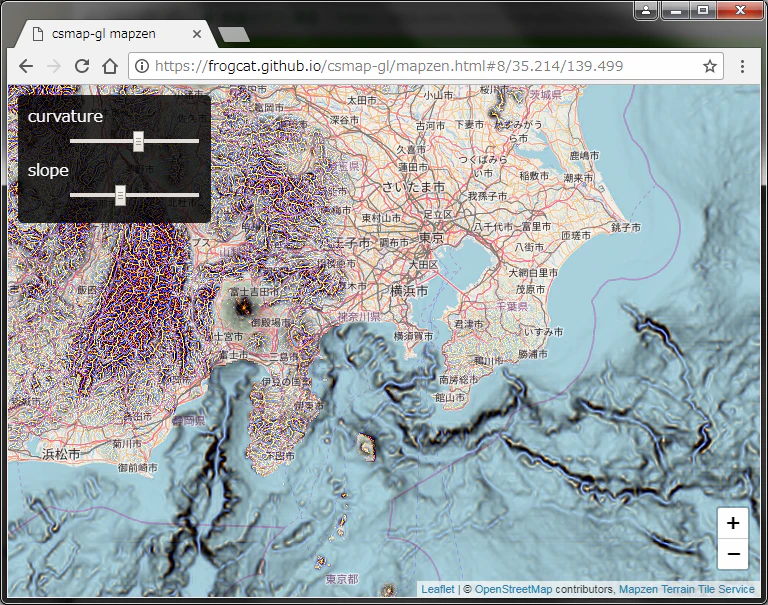Select the csmap-gl mapzen tab
Screen dimensions: 768x605
point(104,34)
